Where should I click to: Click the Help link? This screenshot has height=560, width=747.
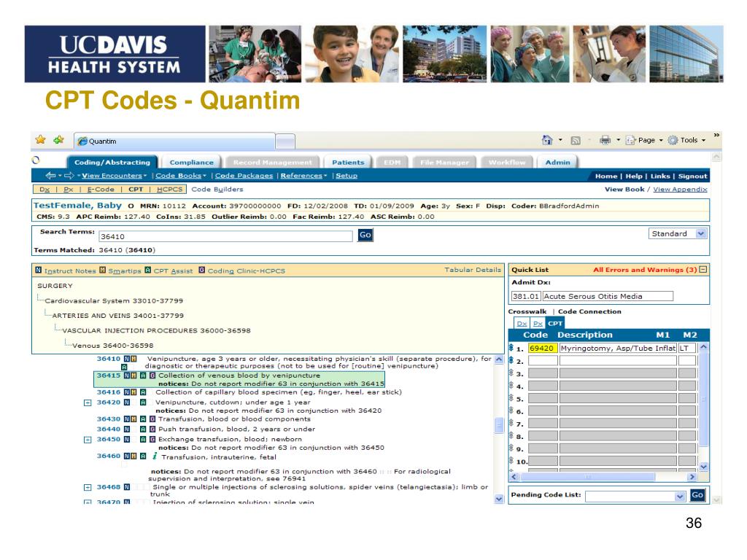click(x=634, y=176)
